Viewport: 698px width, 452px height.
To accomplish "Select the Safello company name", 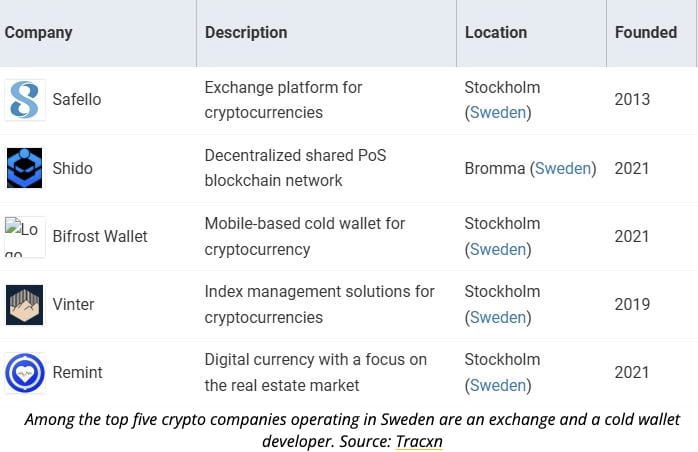I will click(77, 100).
